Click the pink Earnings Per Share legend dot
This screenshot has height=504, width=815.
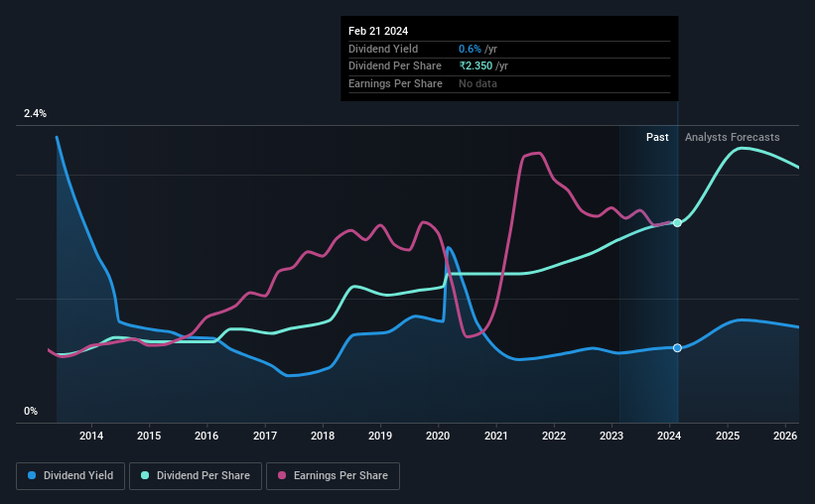[282, 475]
